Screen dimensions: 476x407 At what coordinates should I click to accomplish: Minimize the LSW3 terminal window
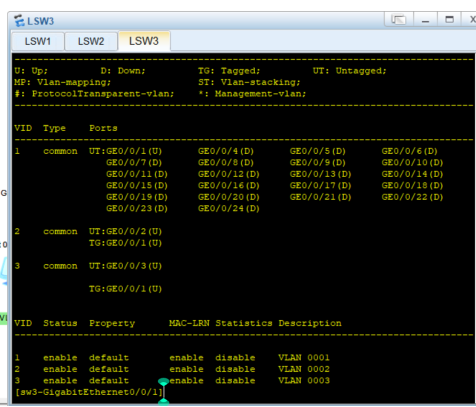[x=425, y=19]
